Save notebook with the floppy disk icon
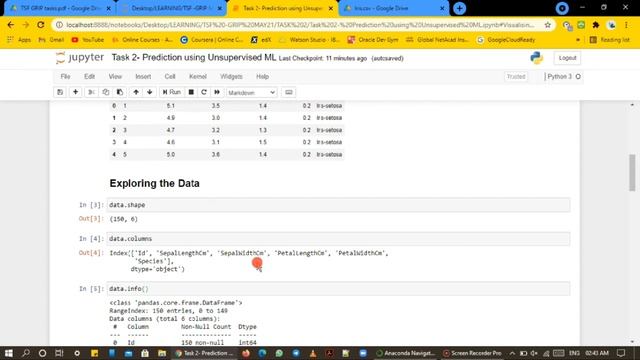The image size is (640, 360). coord(60,92)
